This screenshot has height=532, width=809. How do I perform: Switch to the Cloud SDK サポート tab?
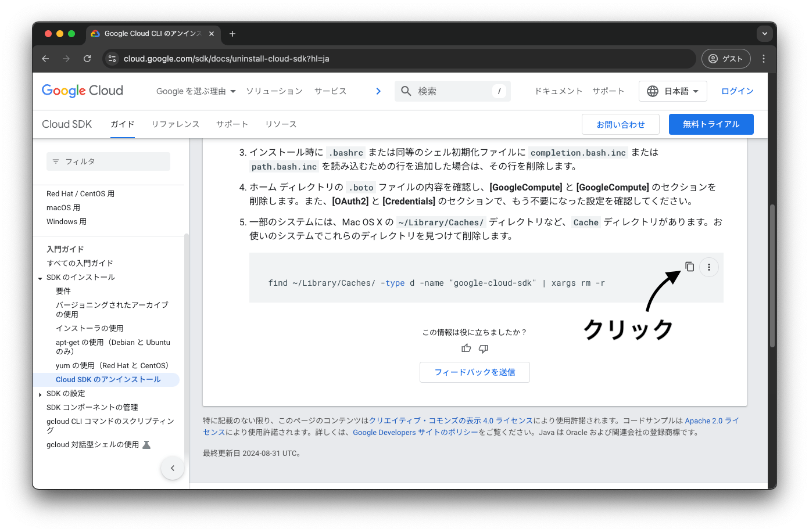click(x=232, y=124)
